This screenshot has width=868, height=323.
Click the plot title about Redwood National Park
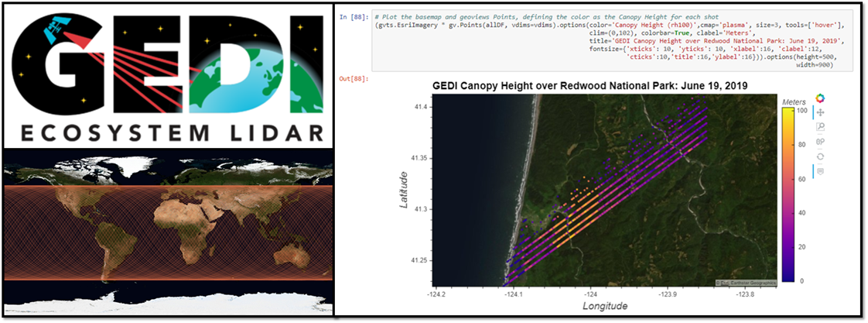point(590,87)
